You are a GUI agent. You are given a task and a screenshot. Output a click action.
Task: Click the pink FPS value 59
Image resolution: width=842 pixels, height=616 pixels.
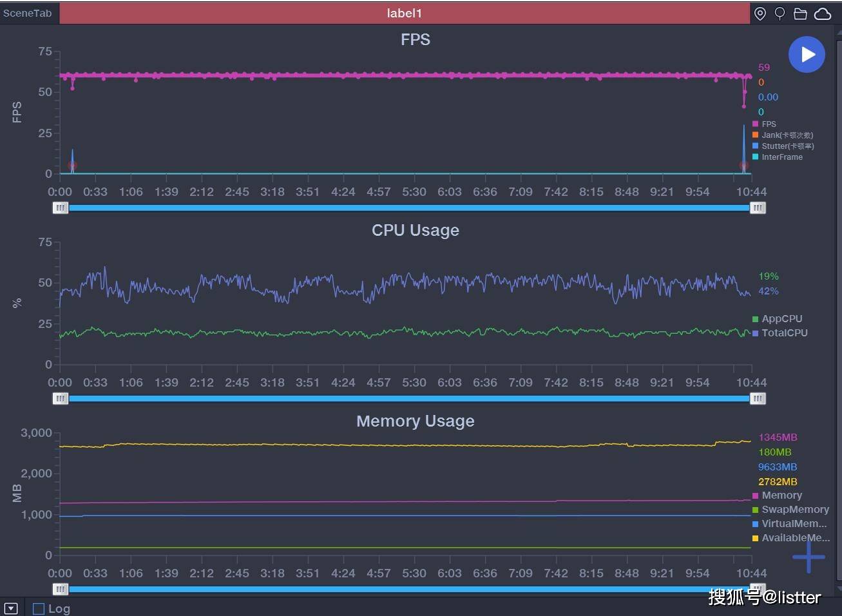point(764,67)
